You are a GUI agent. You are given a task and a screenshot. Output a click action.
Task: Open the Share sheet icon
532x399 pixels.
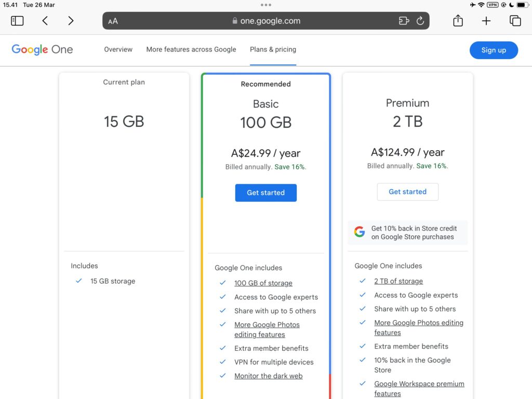coord(458,20)
